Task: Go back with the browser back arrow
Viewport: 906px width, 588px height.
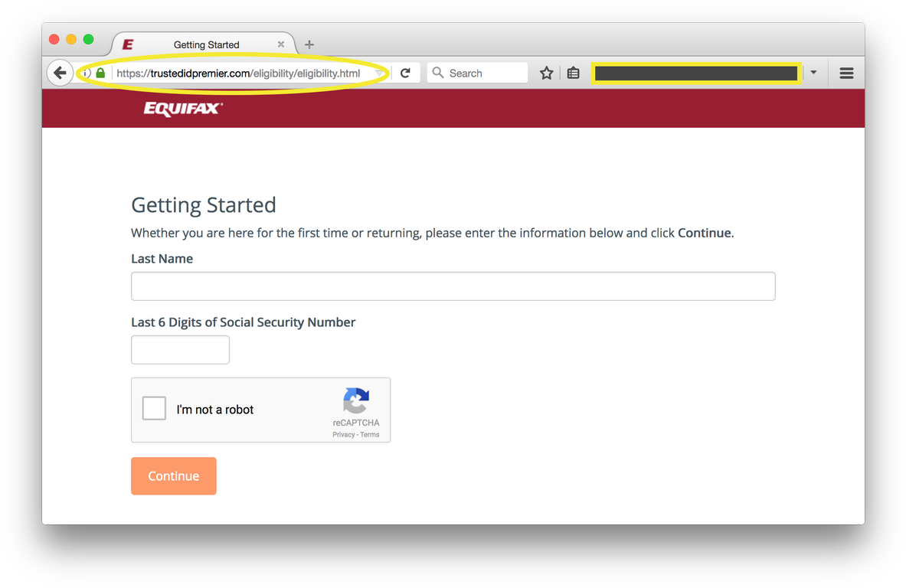Action: pyautogui.click(x=60, y=73)
